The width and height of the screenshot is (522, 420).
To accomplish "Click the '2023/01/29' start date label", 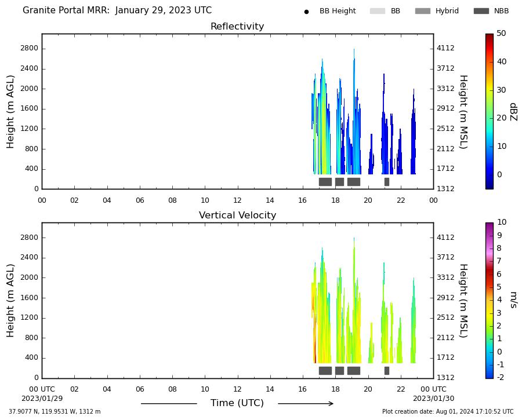I will point(42,399).
